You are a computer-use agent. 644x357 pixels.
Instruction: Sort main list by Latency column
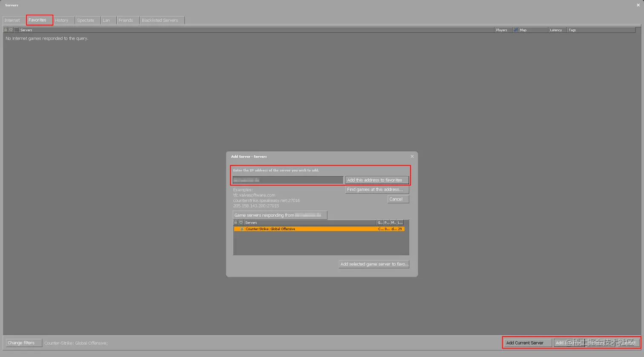(x=558, y=30)
